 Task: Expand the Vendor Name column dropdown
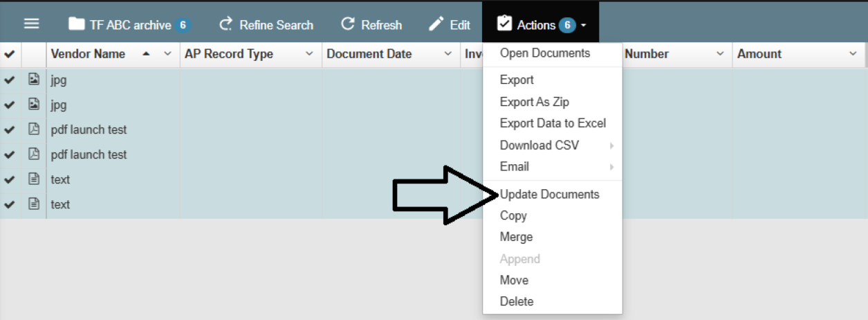167,54
